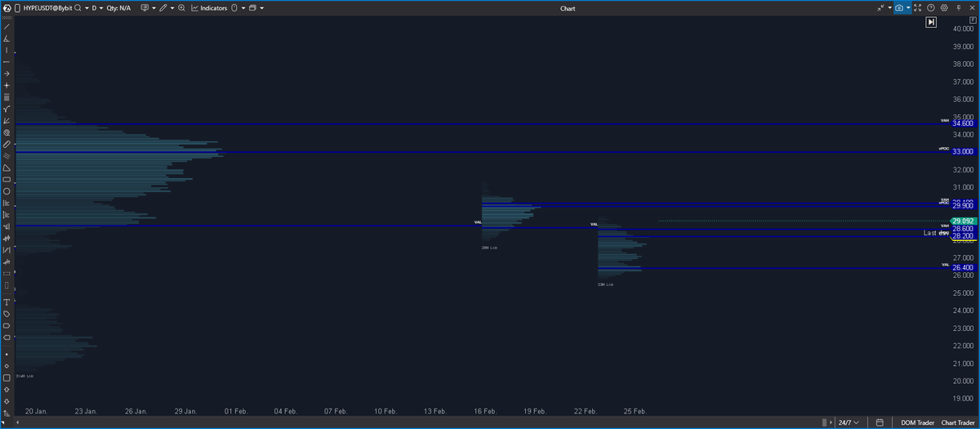Select the crosshair plus drawing tool
Viewport: 980px width, 429px height.
point(7,85)
